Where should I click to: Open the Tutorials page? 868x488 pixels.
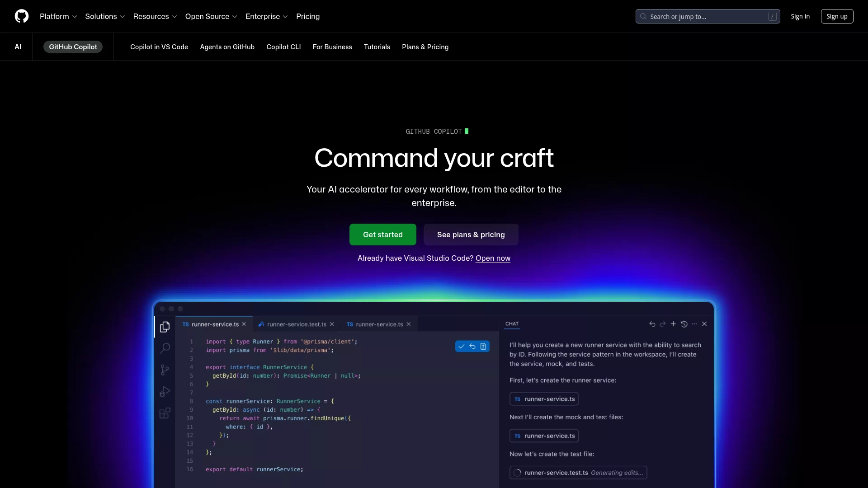377,47
